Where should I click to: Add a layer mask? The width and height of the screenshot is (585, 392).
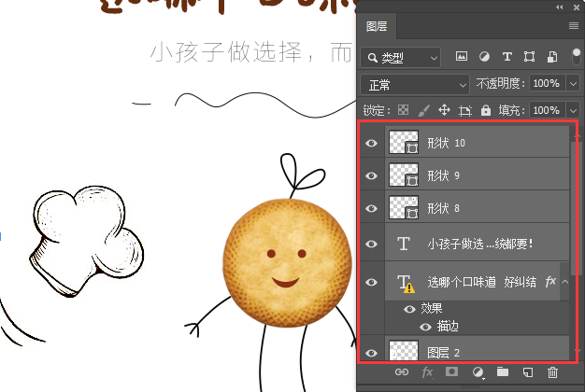pos(451,371)
